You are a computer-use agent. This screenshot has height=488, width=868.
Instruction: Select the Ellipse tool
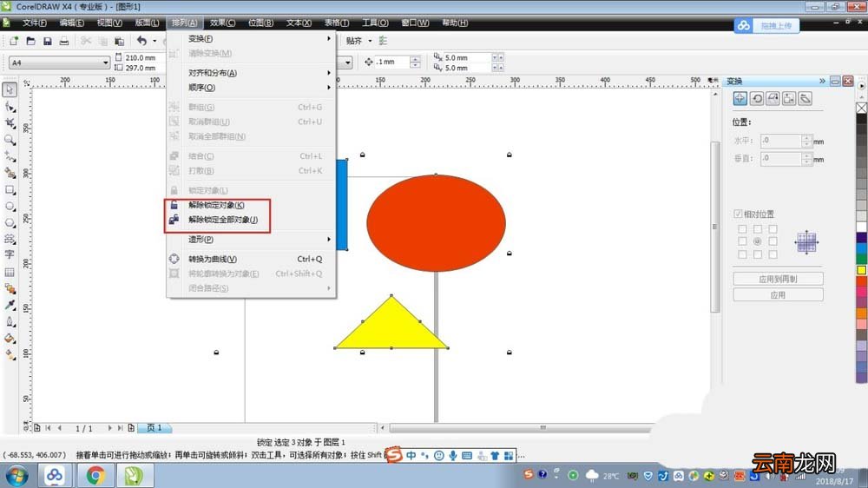pyautogui.click(x=10, y=206)
